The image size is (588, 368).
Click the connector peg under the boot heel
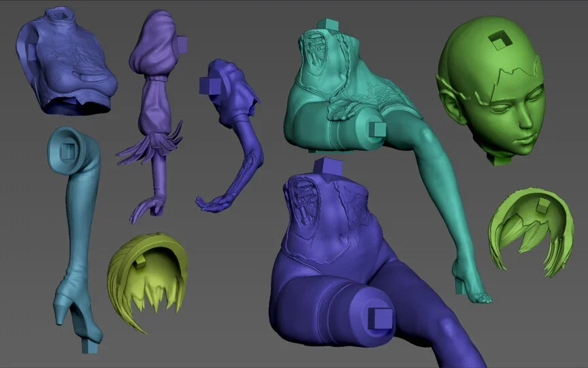click(x=90, y=346)
